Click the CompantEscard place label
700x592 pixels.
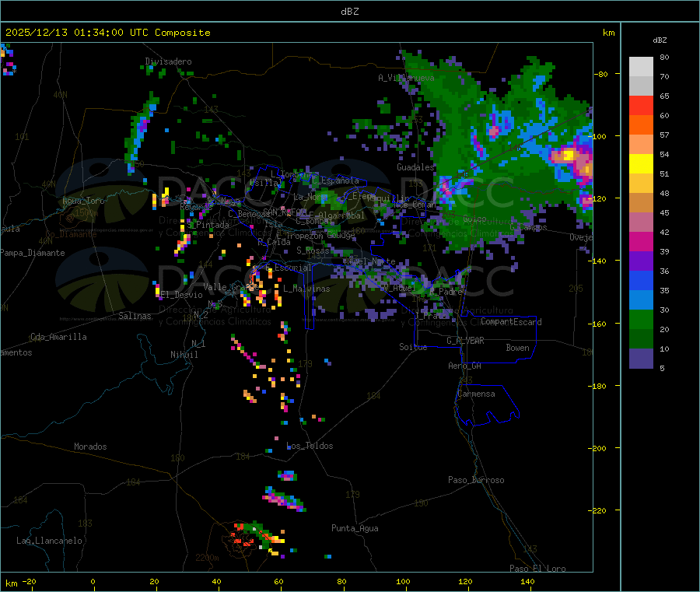tap(511, 322)
